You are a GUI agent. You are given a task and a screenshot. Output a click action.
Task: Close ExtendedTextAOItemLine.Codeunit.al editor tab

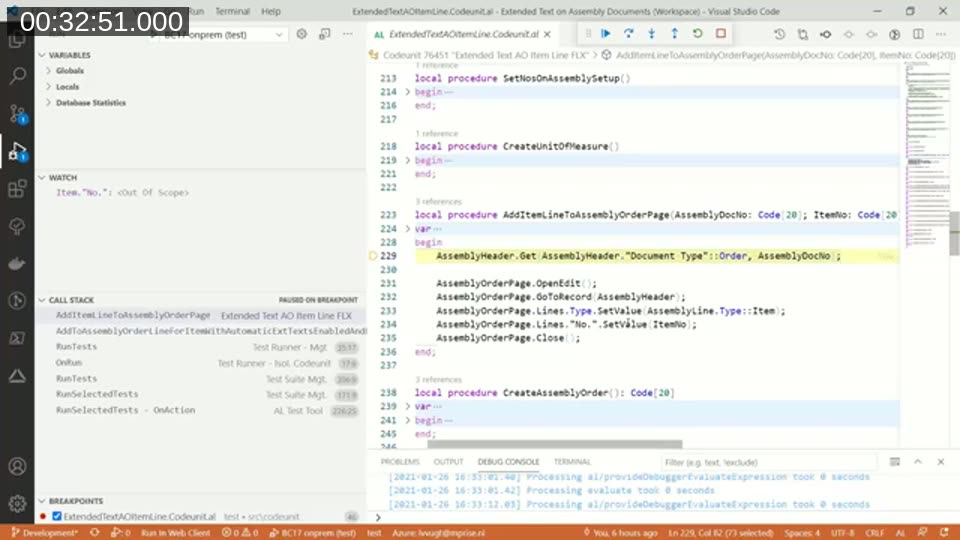547,34
